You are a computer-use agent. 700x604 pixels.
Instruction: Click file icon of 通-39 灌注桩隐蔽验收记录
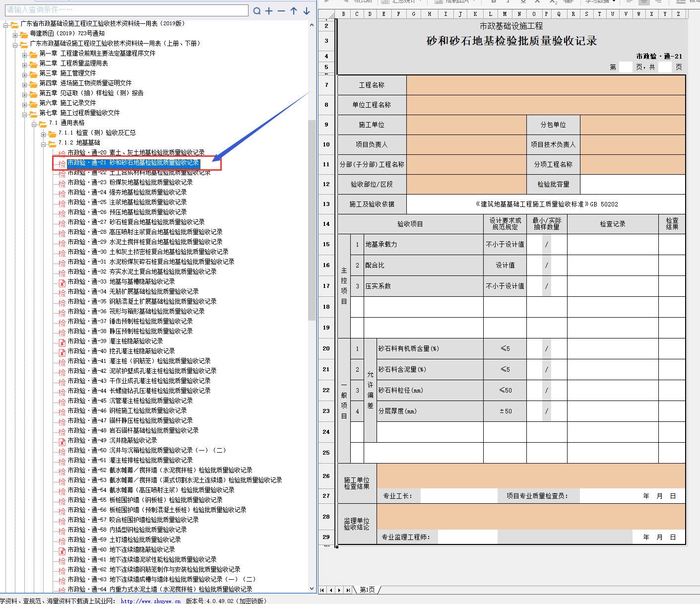(x=62, y=342)
